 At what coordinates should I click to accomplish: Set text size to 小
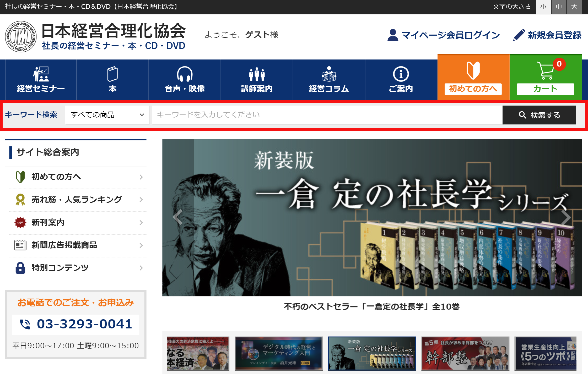tap(543, 7)
